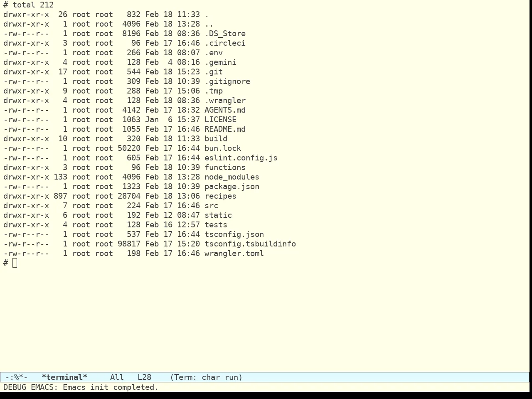Select the wrangler.toml file name

pyautogui.click(x=234, y=254)
